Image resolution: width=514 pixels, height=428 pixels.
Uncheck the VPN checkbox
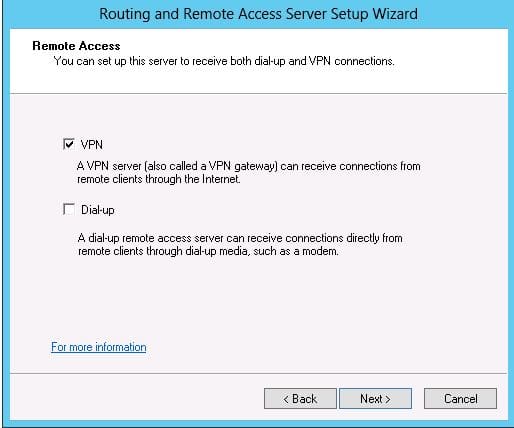pyautogui.click(x=69, y=144)
